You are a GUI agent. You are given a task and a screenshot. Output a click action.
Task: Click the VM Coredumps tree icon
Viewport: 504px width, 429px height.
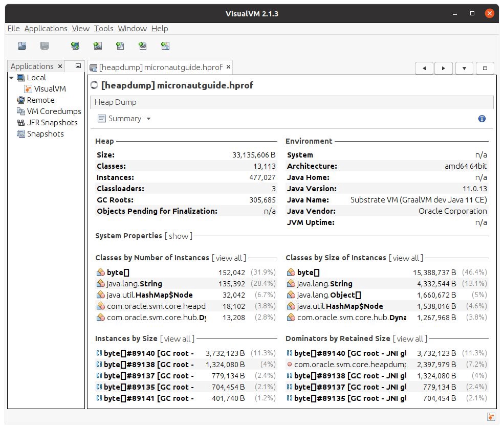click(x=21, y=111)
